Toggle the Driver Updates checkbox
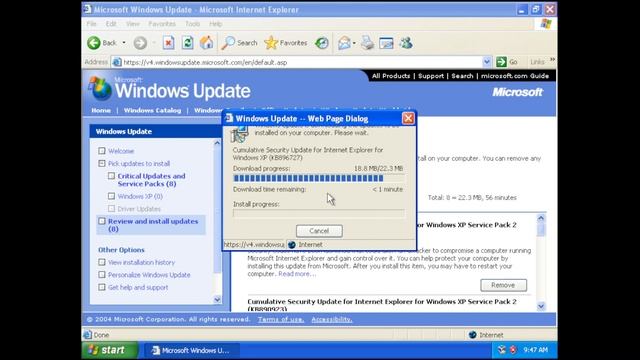The image size is (640, 360). pyautogui.click(x=111, y=209)
